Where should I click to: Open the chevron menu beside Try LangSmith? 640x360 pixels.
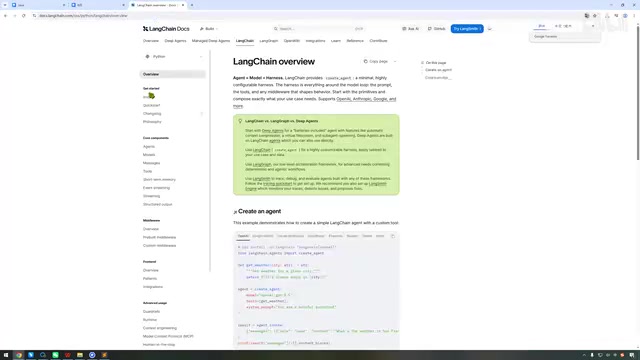[x=489, y=29]
